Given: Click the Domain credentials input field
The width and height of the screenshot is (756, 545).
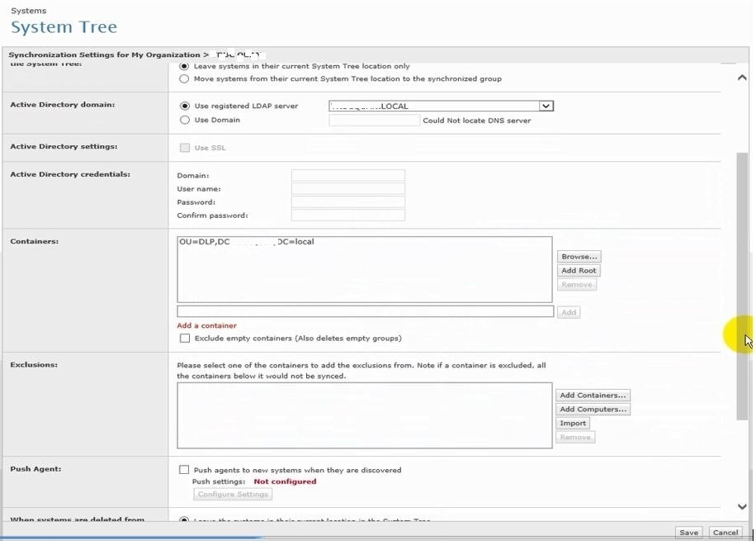Looking at the screenshot, I should [347, 176].
